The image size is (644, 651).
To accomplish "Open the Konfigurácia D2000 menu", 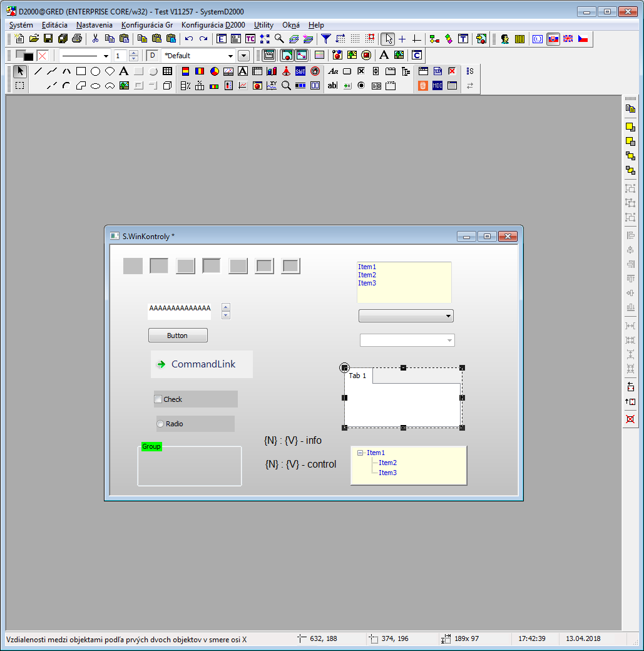I will point(213,25).
